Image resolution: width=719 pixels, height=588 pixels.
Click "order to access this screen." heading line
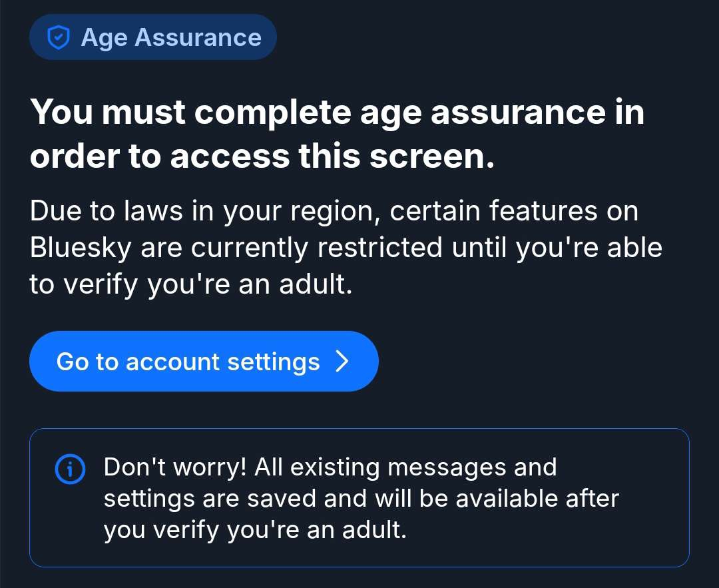pyautogui.click(x=262, y=155)
